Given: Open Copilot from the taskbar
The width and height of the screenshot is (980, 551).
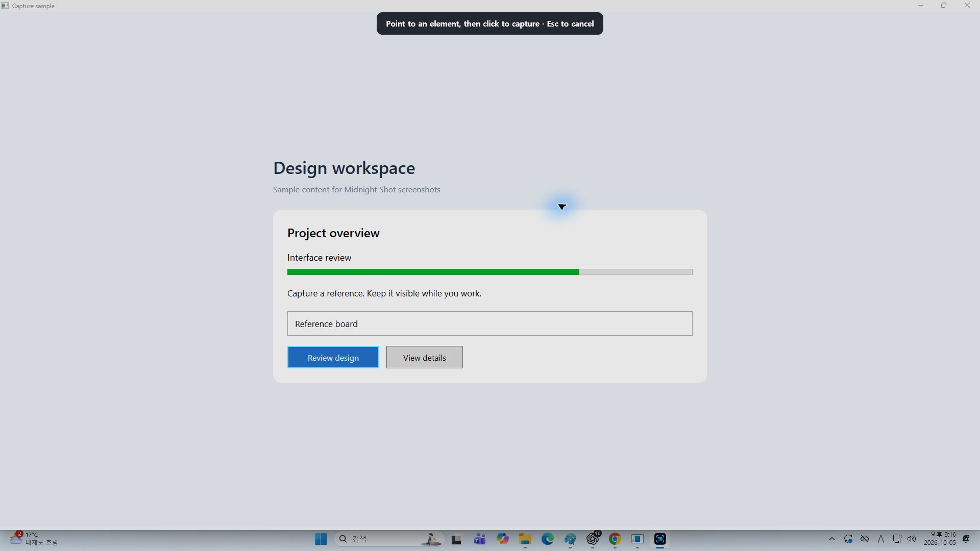Looking at the screenshot, I should coord(502,539).
